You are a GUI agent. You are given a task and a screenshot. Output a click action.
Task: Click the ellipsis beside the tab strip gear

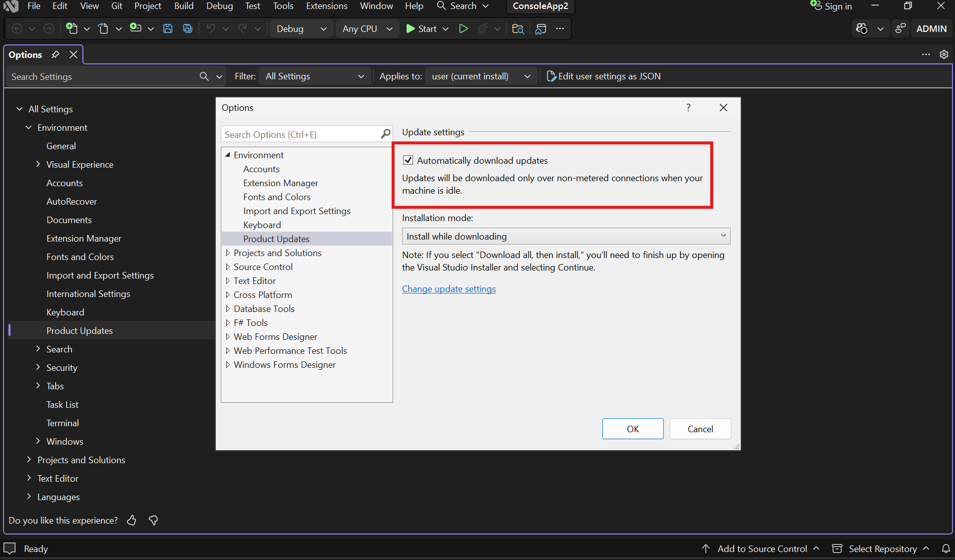926,54
